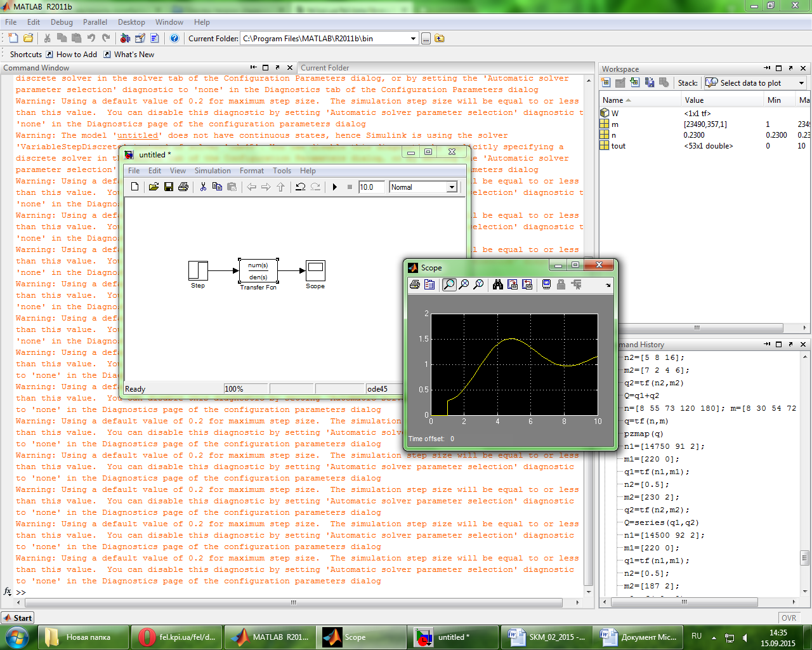Click 'untitled' link in warning text
812x650 pixels.
coord(137,135)
